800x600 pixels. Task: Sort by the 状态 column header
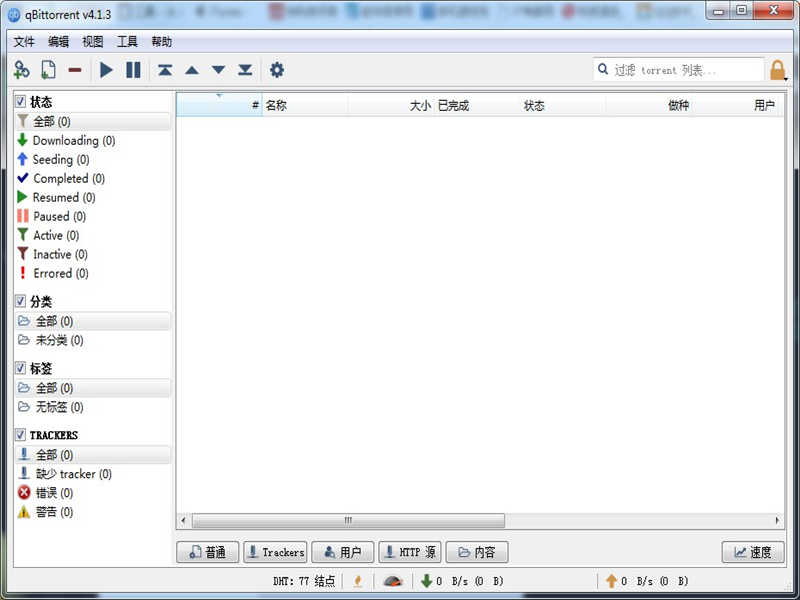(563, 105)
